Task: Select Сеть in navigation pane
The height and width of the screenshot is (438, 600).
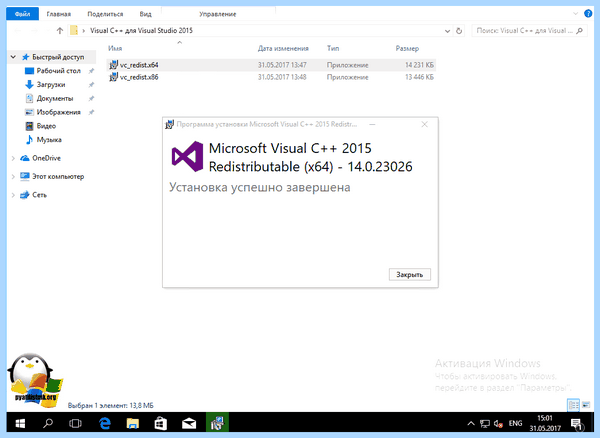Action: pyautogui.click(x=39, y=195)
